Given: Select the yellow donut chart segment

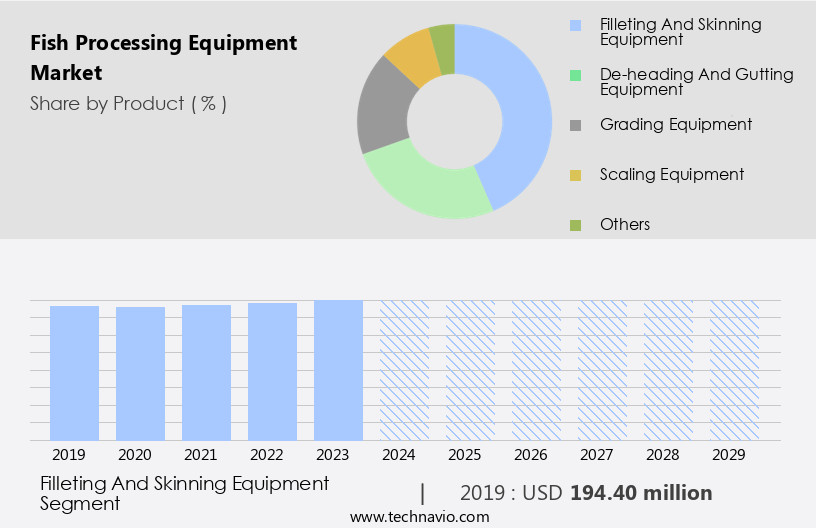Looking at the screenshot, I should point(412,56).
